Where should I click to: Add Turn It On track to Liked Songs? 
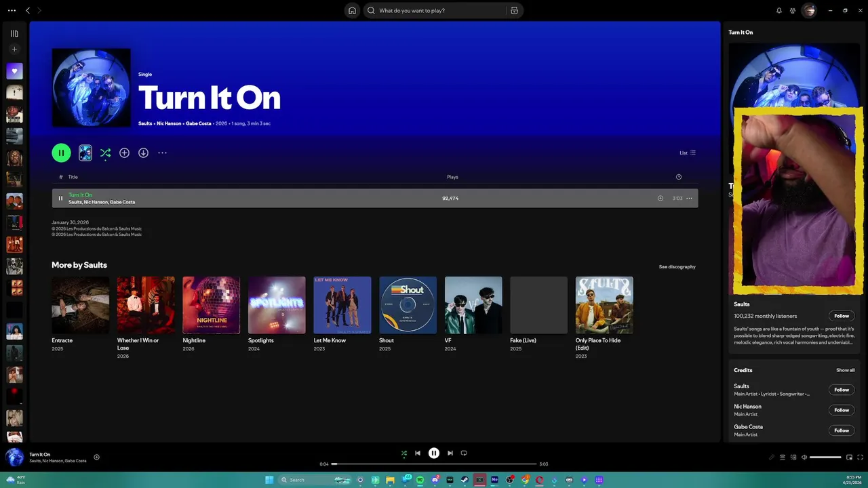(660, 199)
